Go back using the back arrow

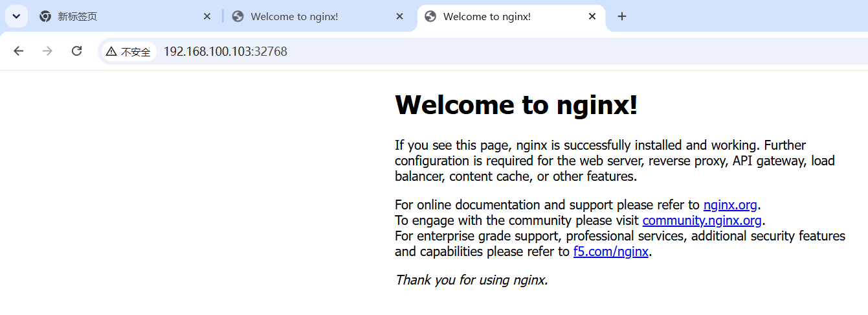coord(18,51)
